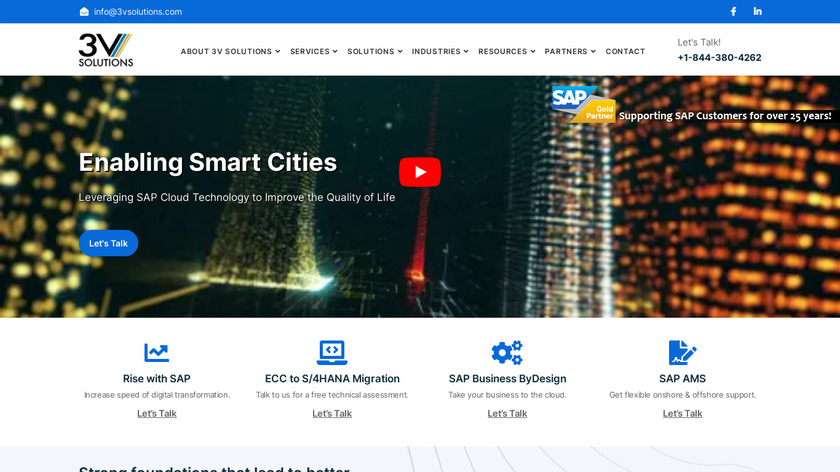Click 'Leveraging SAP Cloud Technology' subtitle

click(237, 198)
